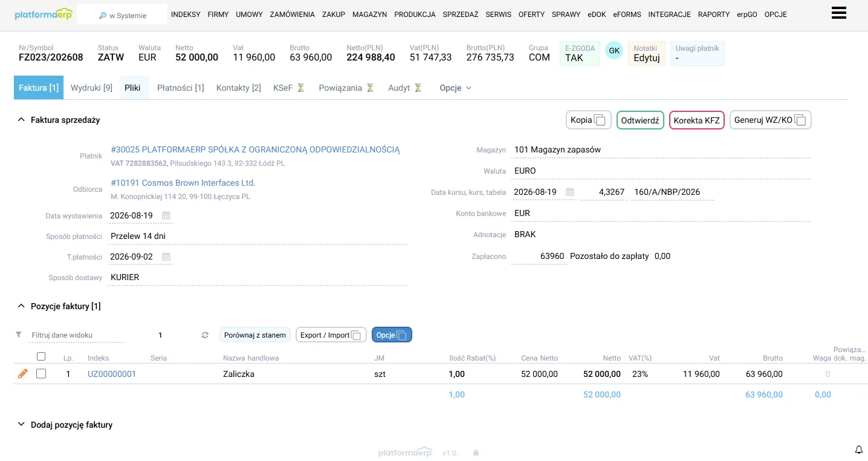Open the Audyt tab

[x=404, y=88]
